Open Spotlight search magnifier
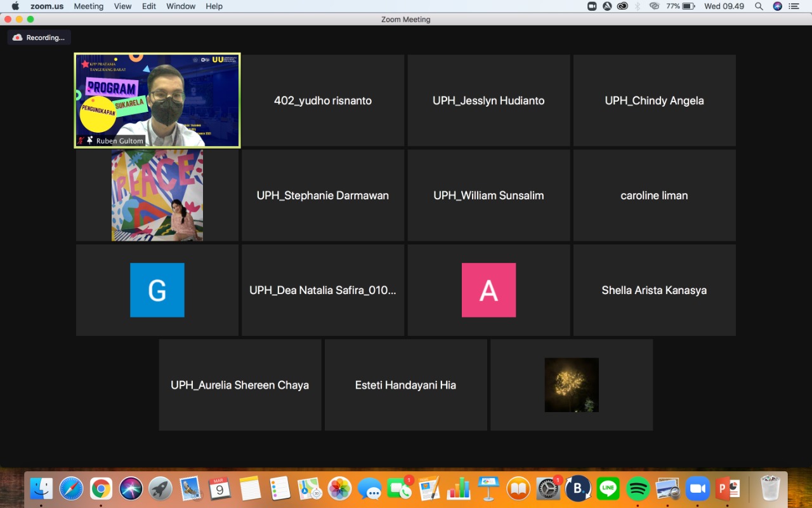812x508 pixels. pos(759,6)
